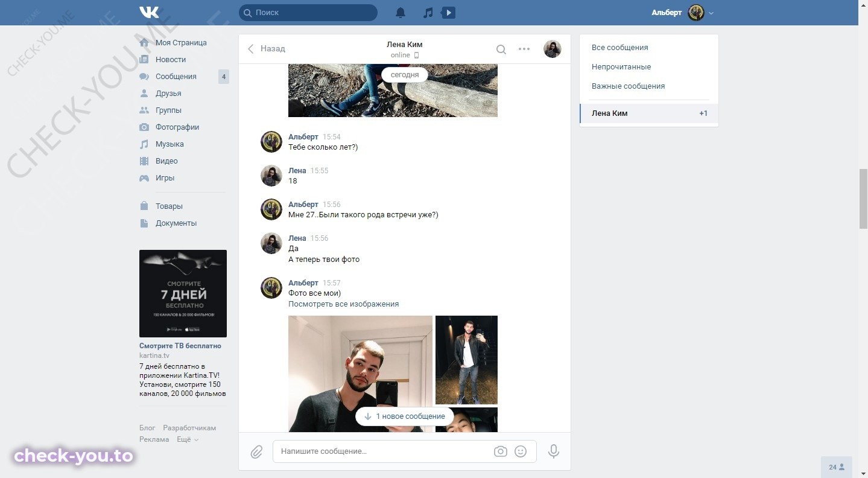Click the Сообщения speech bubble icon
The width and height of the screenshot is (868, 478).
tap(144, 77)
